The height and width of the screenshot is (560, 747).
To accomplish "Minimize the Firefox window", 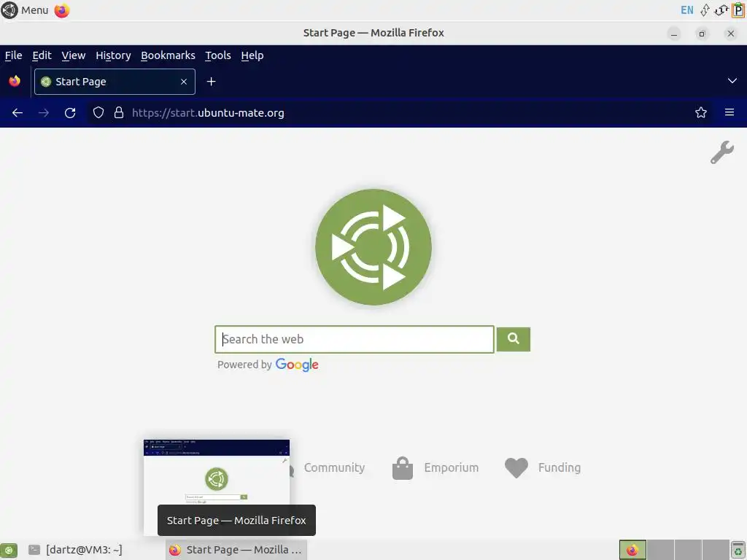I will tap(673, 34).
